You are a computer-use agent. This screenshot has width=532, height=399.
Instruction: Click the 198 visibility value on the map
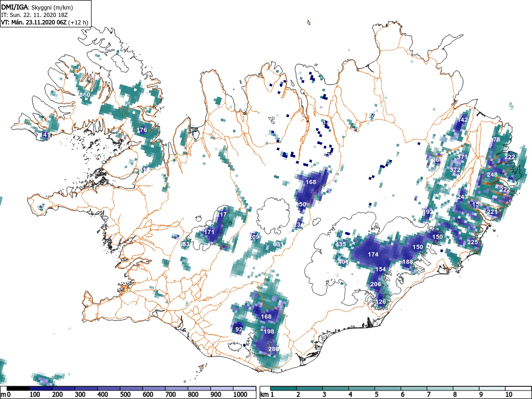pyautogui.click(x=269, y=331)
